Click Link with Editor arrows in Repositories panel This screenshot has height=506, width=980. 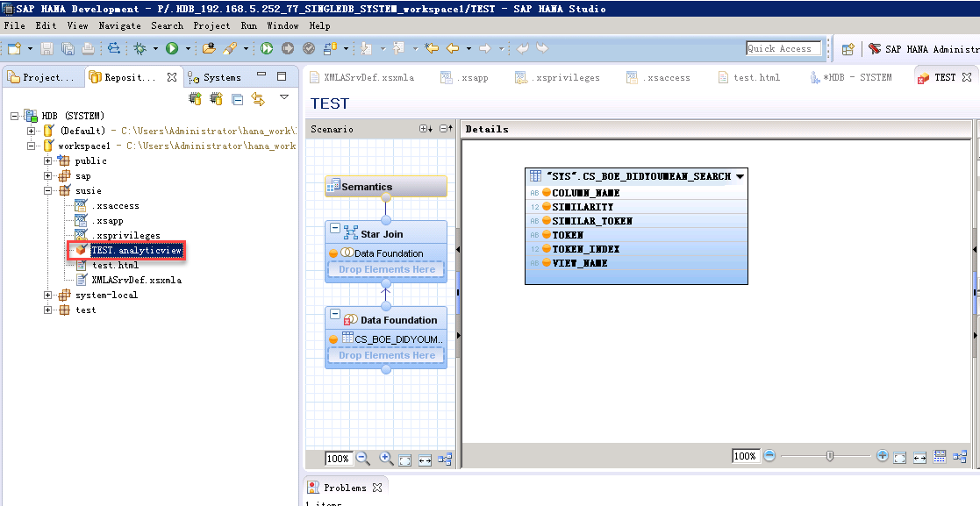[258, 99]
